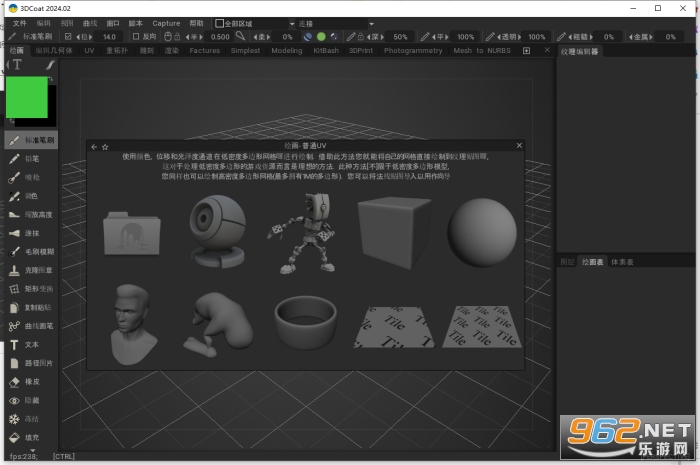Select the 喷枪 airbrush tool
The height and width of the screenshot is (465, 700).
coord(31,177)
